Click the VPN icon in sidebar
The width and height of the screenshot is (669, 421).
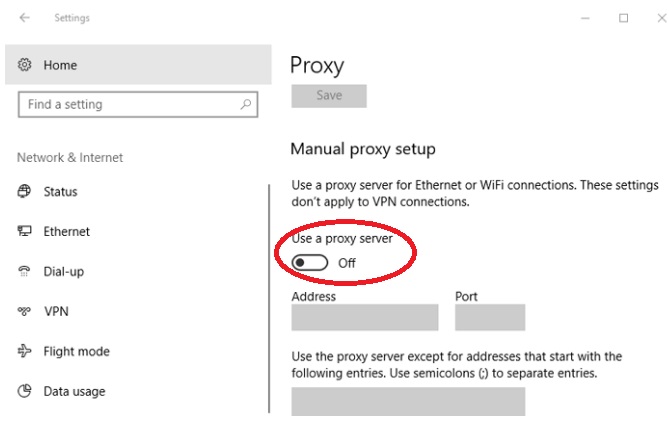point(24,311)
